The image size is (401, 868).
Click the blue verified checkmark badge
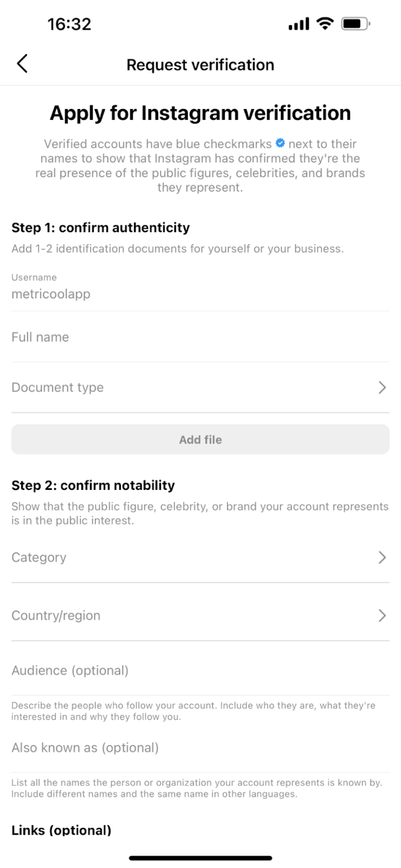[x=280, y=144]
